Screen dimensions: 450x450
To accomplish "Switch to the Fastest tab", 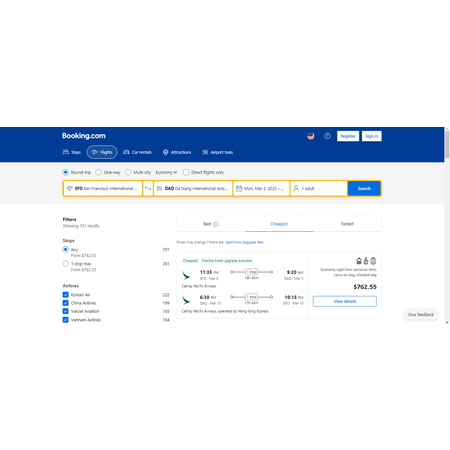I will tap(347, 224).
